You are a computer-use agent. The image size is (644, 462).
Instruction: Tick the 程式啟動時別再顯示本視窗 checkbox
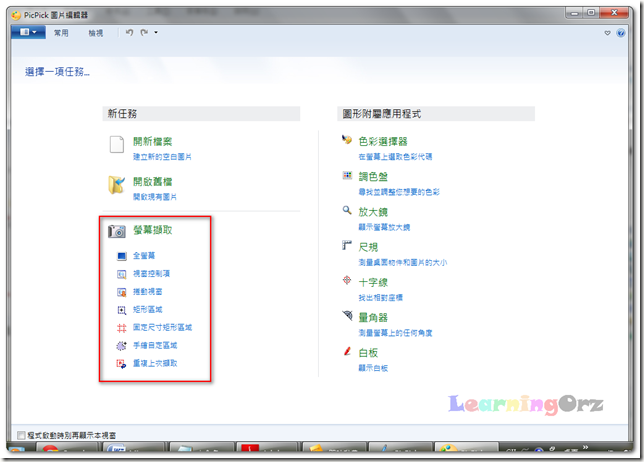pyautogui.click(x=21, y=435)
